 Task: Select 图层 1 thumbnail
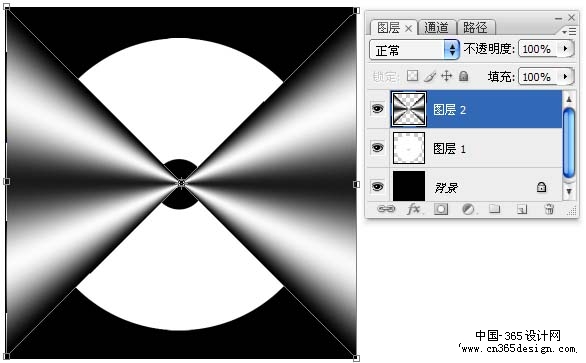(x=408, y=148)
